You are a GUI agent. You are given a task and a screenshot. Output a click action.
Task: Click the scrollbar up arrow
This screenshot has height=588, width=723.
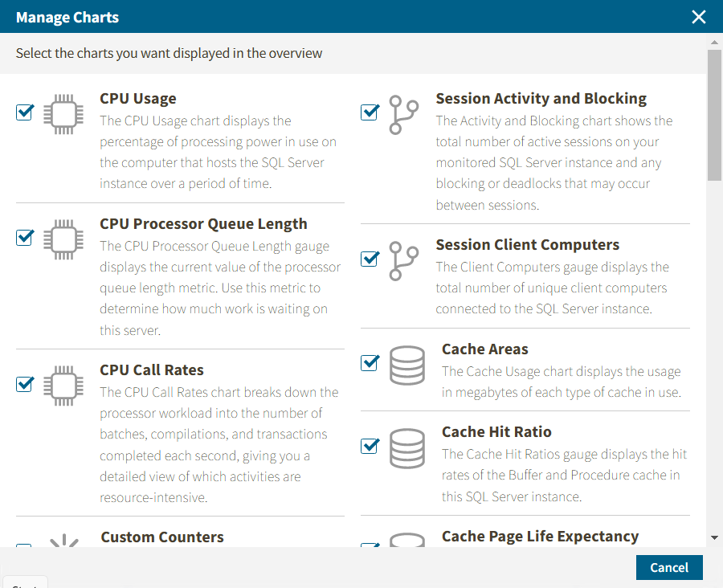[714, 42]
